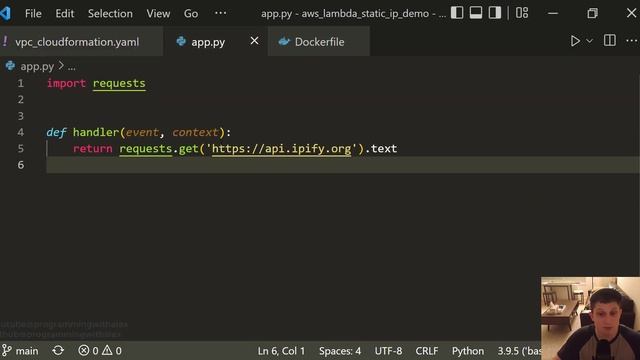
Task: Click the context parameter
Action: (x=195, y=132)
